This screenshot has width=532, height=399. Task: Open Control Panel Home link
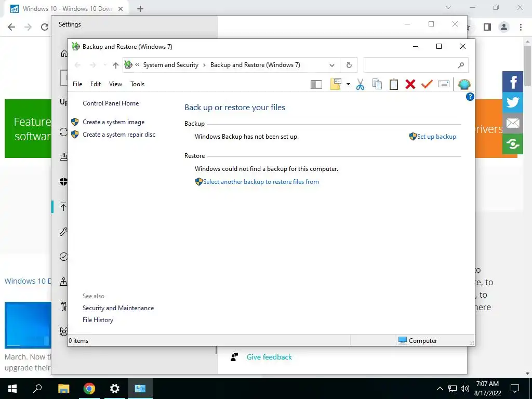point(111,103)
